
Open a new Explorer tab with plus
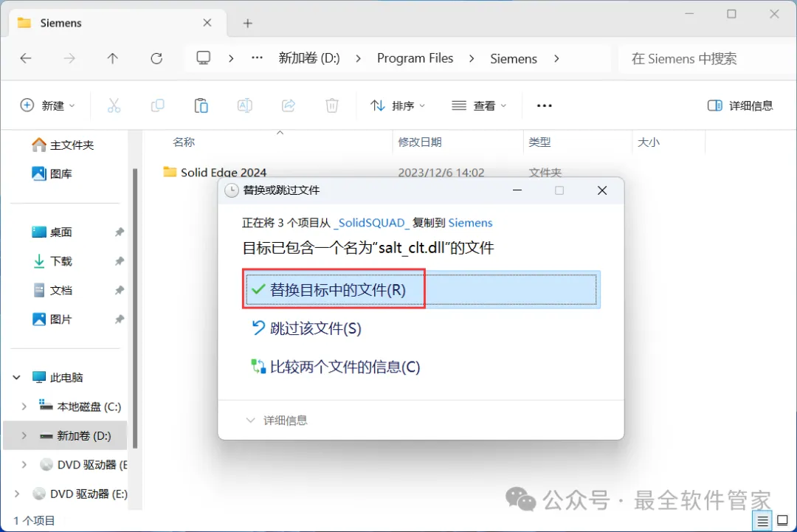pyautogui.click(x=247, y=23)
